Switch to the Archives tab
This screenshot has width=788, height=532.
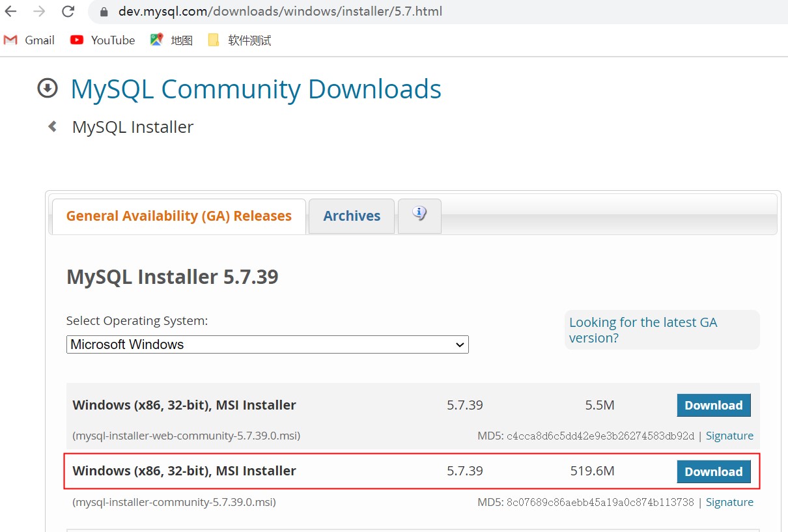point(352,216)
